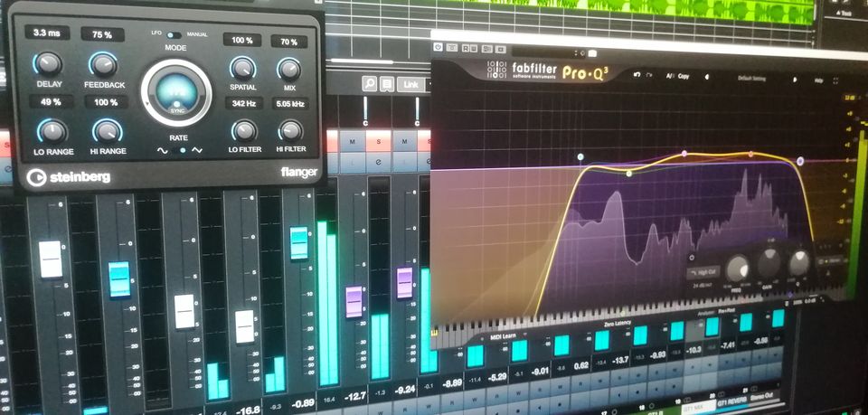This screenshot has height=415, width=868.
Task: Click camera snapshot icon in plugin header
Action: [591, 53]
